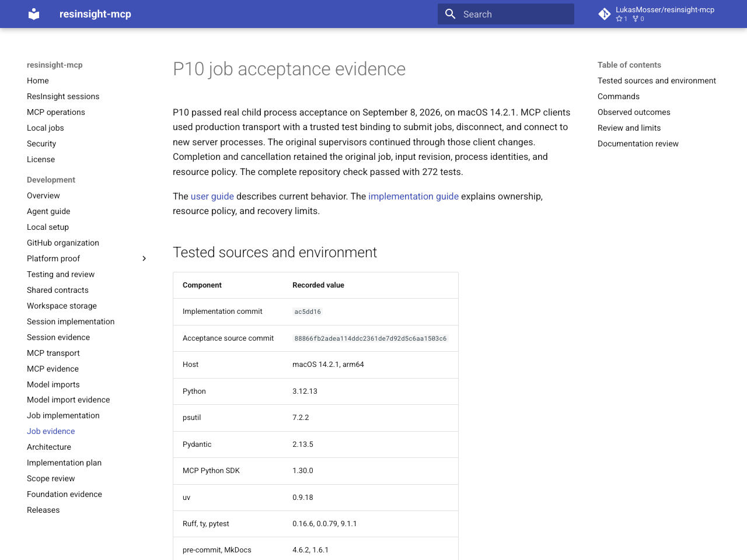The height and width of the screenshot is (560, 747).
Task: View the License page
Action: pyautogui.click(x=41, y=159)
